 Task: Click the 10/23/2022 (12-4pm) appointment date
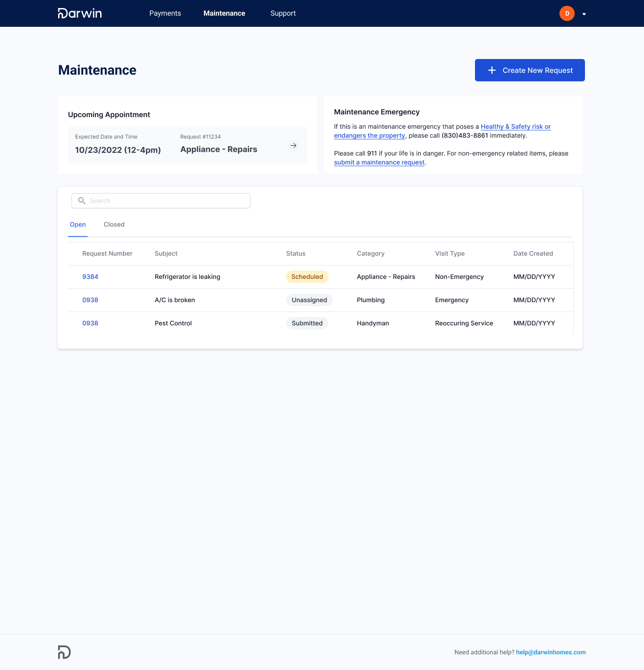(118, 150)
